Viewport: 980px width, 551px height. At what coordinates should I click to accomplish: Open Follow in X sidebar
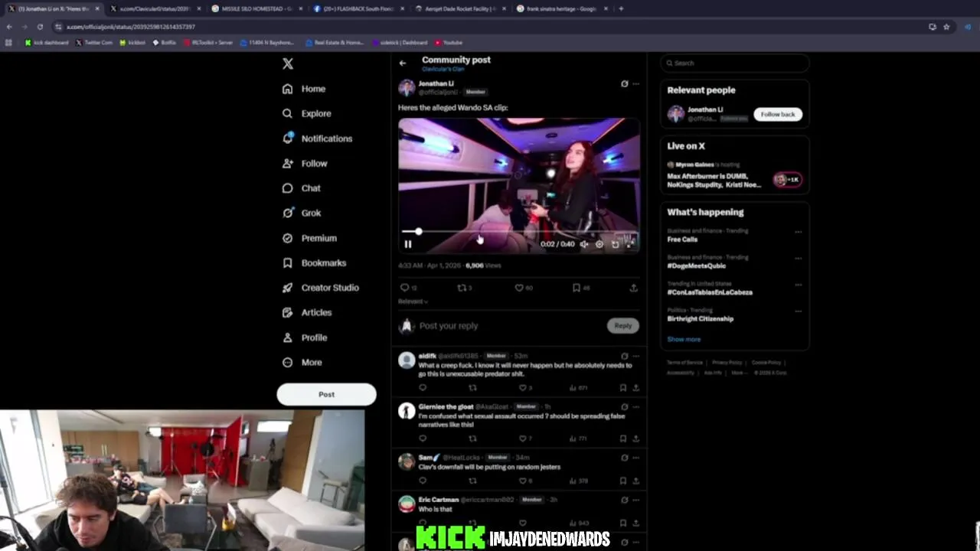[x=305, y=163]
